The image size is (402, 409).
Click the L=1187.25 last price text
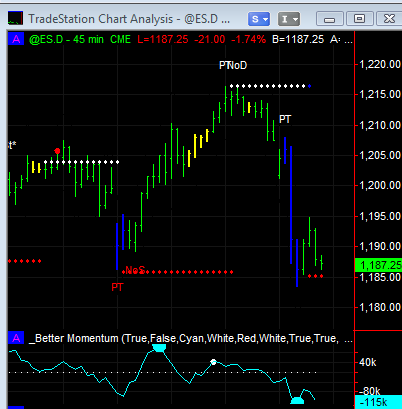point(163,39)
